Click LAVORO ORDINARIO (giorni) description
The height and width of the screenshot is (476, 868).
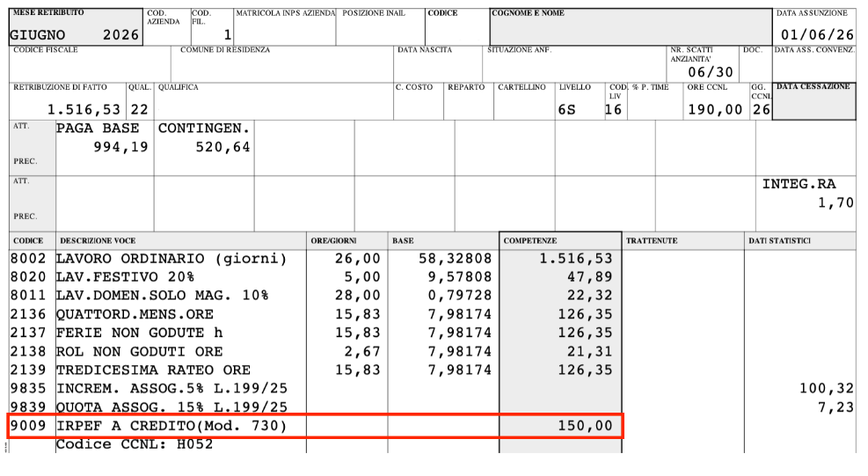[171, 259]
